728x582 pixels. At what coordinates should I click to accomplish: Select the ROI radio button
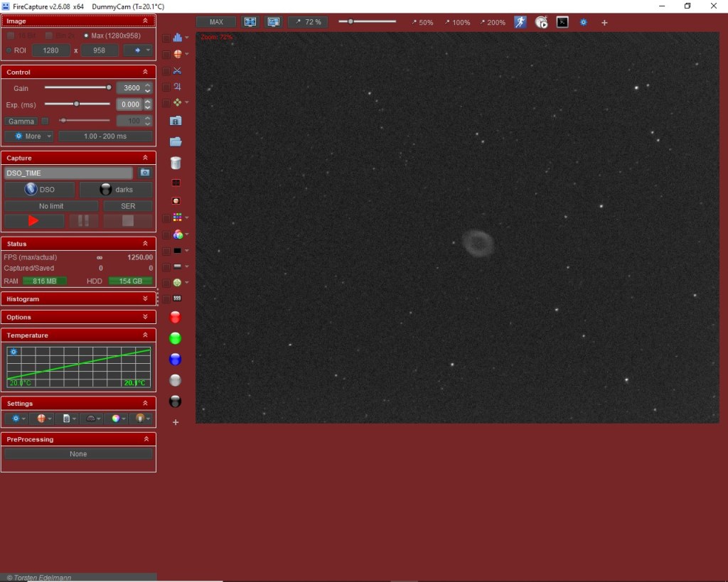9,50
